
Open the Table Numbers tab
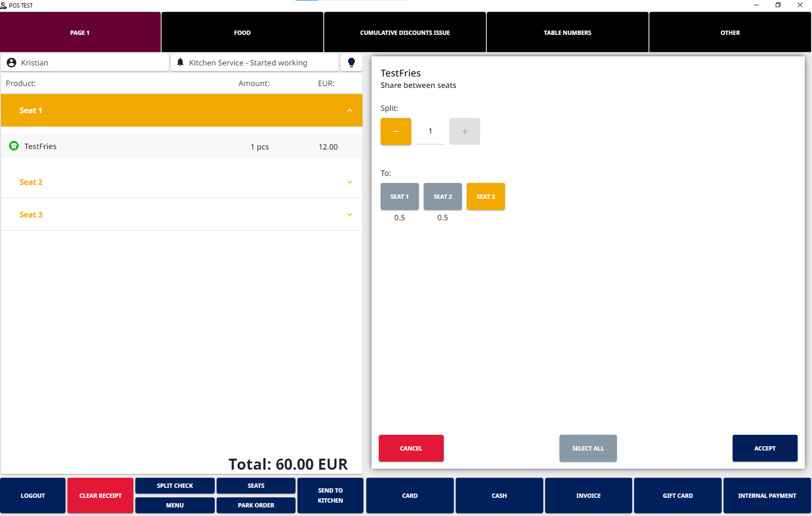[x=567, y=32]
